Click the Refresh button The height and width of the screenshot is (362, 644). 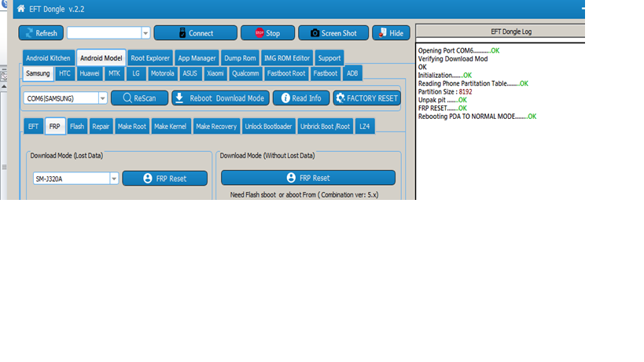[41, 33]
